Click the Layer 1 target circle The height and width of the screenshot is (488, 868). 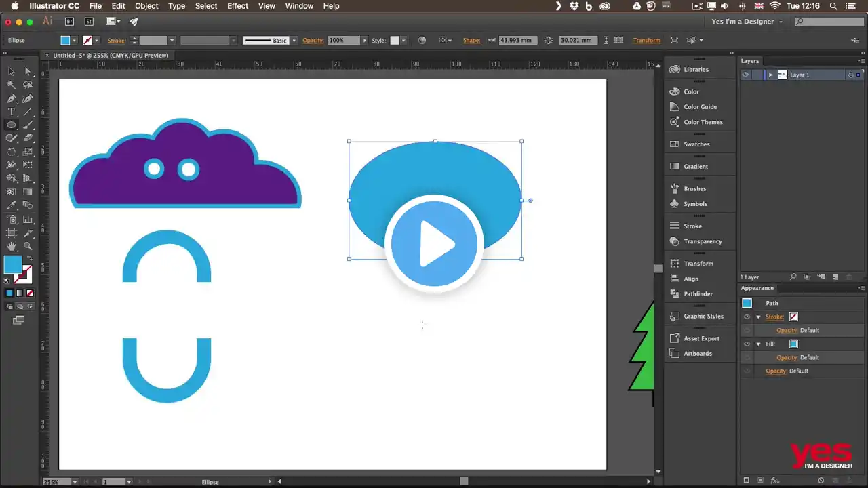pyautogui.click(x=851, y=75)
